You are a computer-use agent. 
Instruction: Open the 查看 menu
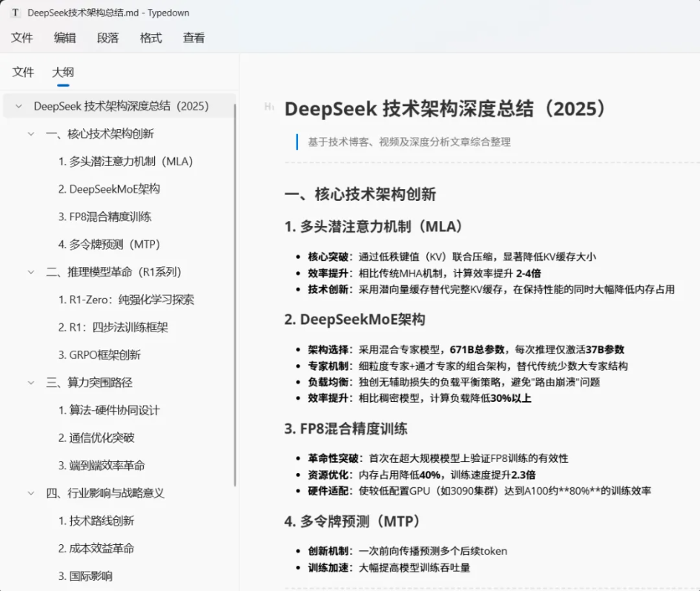[x=194, y=38]
